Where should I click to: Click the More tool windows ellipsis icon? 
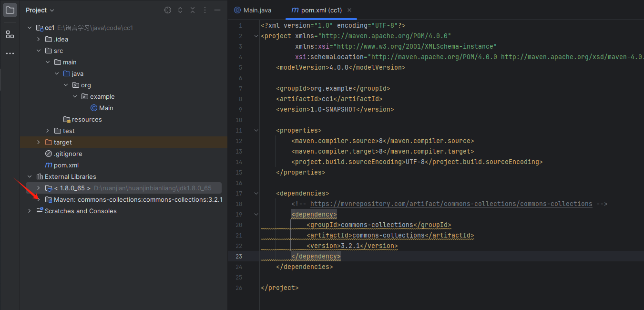[10, 53]
